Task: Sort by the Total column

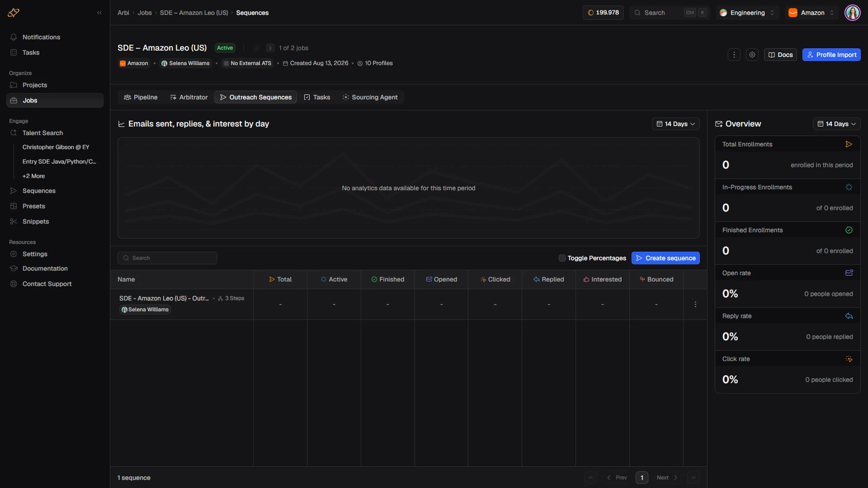Action: (280, 280)
